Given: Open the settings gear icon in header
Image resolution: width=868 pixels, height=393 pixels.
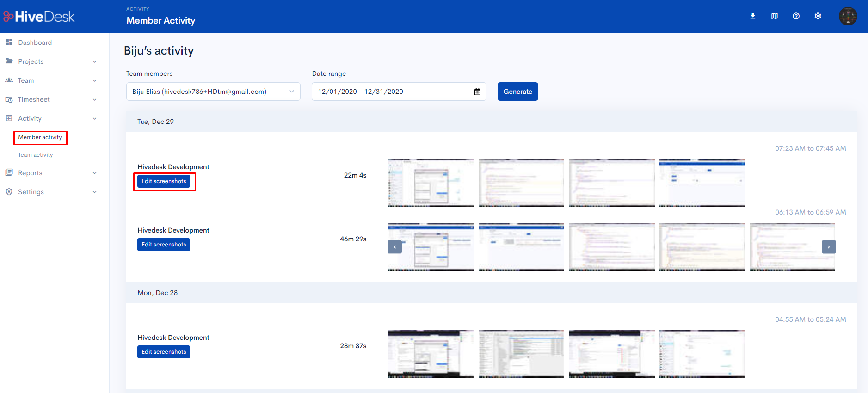Looking at the screenshot, I should point(818,16).
